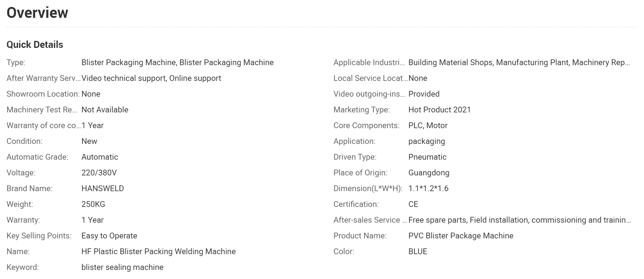Click the blister sealing machine keyword
The width and height of the screenshot is (644, 279).
coord(122,267)
